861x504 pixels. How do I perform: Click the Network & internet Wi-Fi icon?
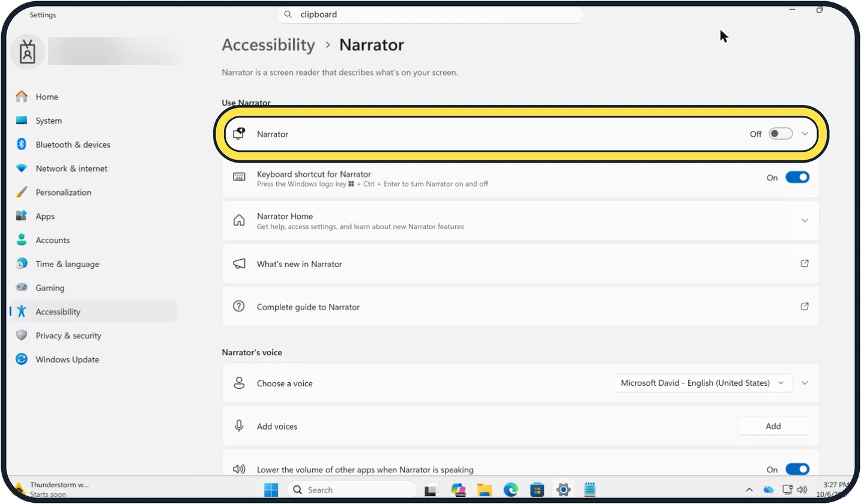(22, 169)
